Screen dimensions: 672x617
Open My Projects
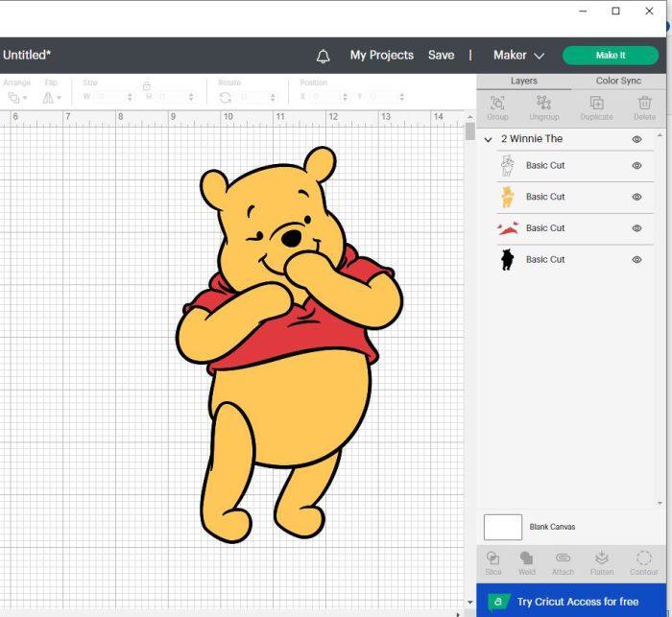(x=381, y=56)
